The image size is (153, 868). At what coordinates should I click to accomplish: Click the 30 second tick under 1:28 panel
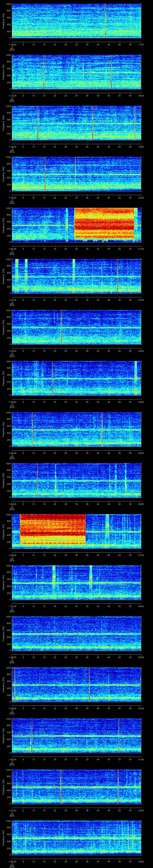point(77,657)
